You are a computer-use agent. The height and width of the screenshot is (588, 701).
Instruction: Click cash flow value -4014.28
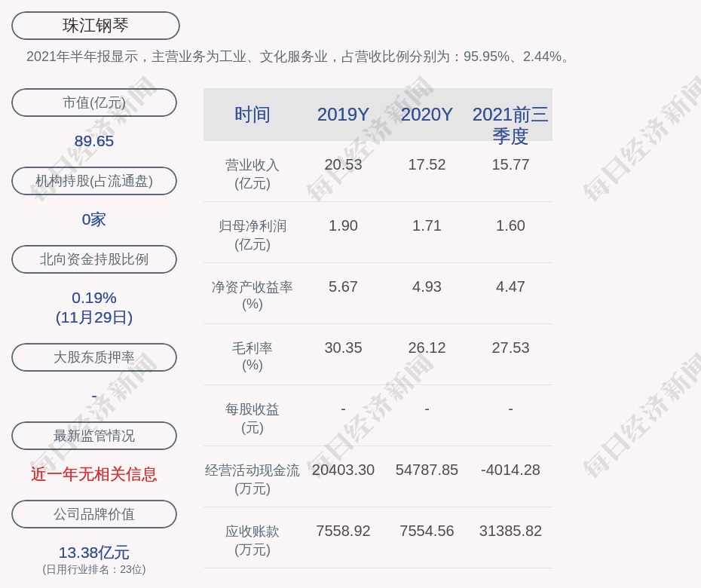coord(510,470)
